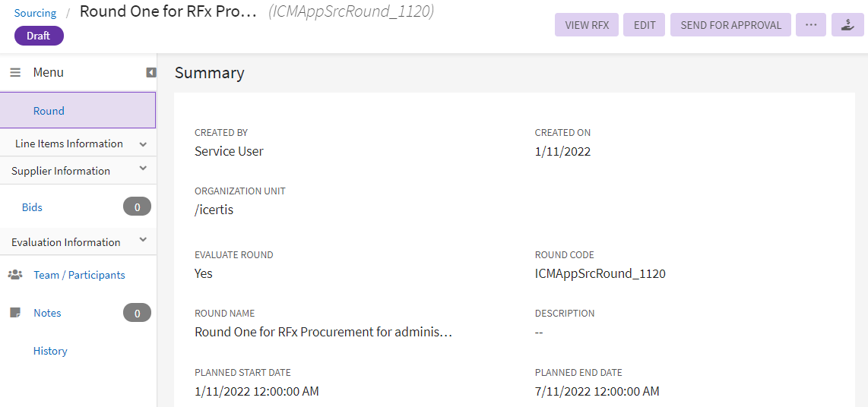This screenshot has height=407, width=868.
Task: Click the Draft status badge
Action: [39, 36]
